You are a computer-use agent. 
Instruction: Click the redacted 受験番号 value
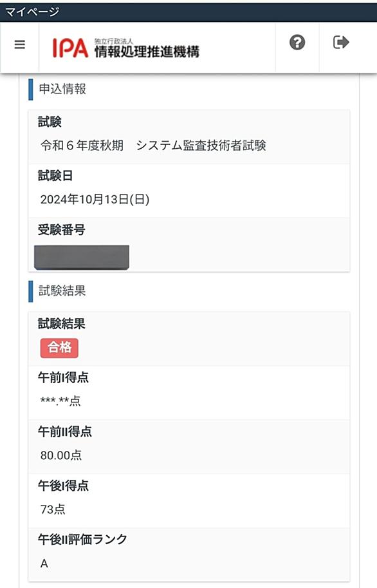[82, 257]
